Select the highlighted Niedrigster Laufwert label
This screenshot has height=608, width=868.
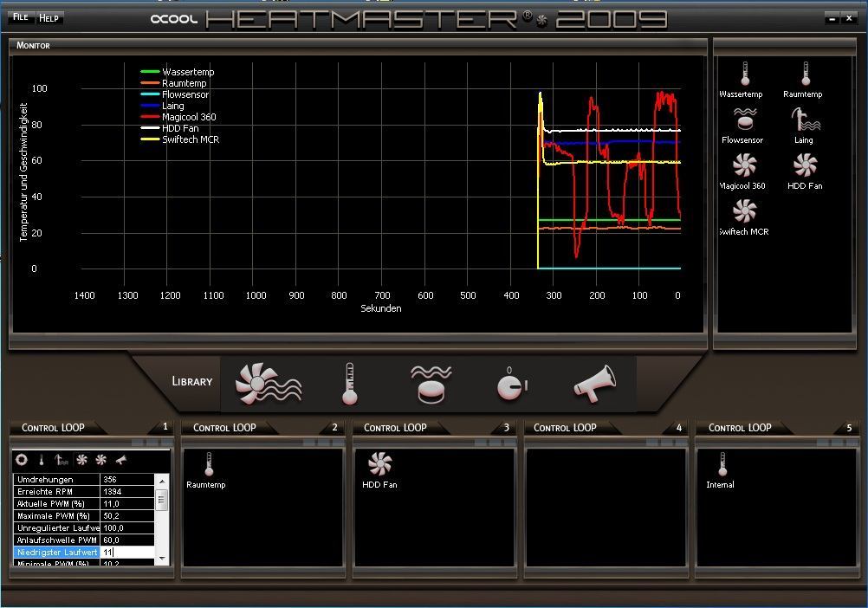pyautogui.click(x=56, y=552)
